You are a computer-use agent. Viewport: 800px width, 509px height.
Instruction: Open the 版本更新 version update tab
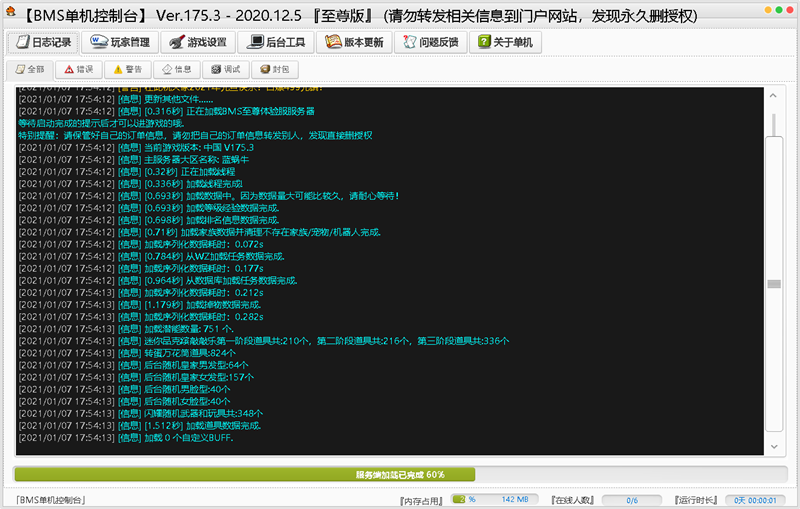pyautogui.click(x=354, y=42)
